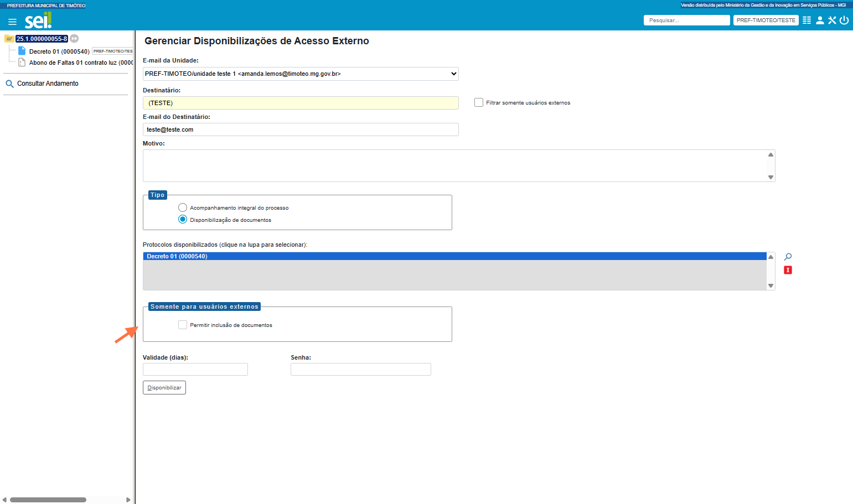The height and width of the screenshot is (504, 853).
Task: Click the Destinatário field
Action: [301, 103]
